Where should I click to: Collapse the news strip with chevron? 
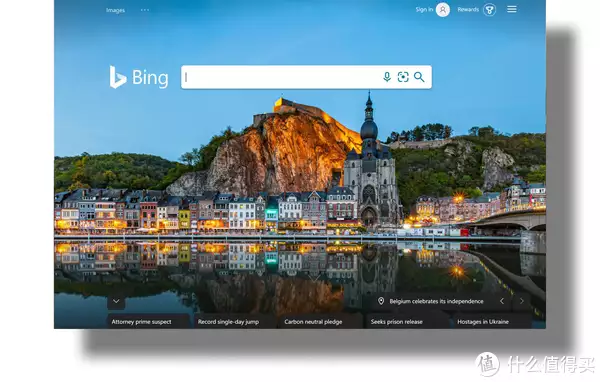point(116,302)
